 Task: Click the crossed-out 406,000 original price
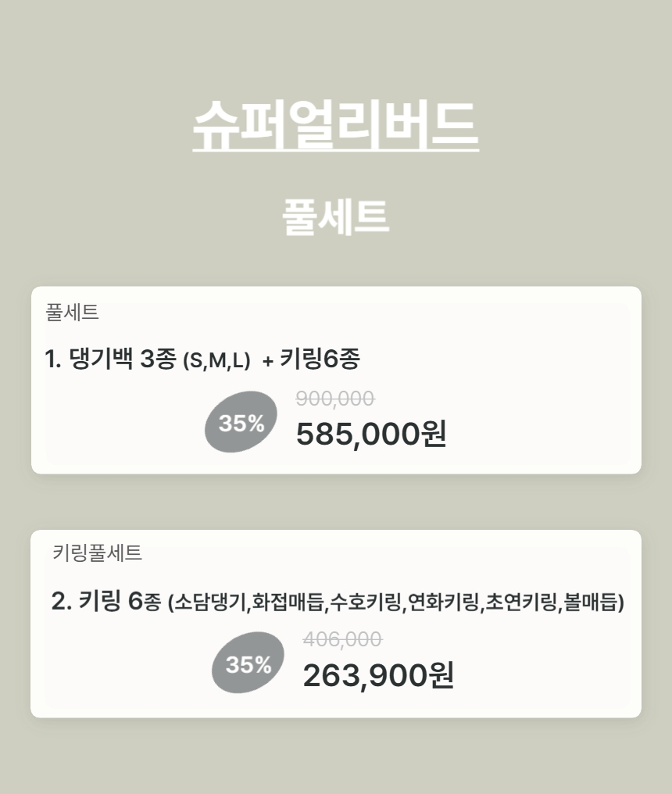point(342,639)
